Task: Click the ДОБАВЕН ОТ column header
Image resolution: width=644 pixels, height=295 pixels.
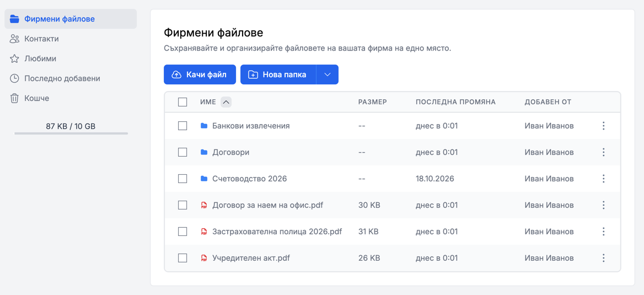Action: point(548,102)
